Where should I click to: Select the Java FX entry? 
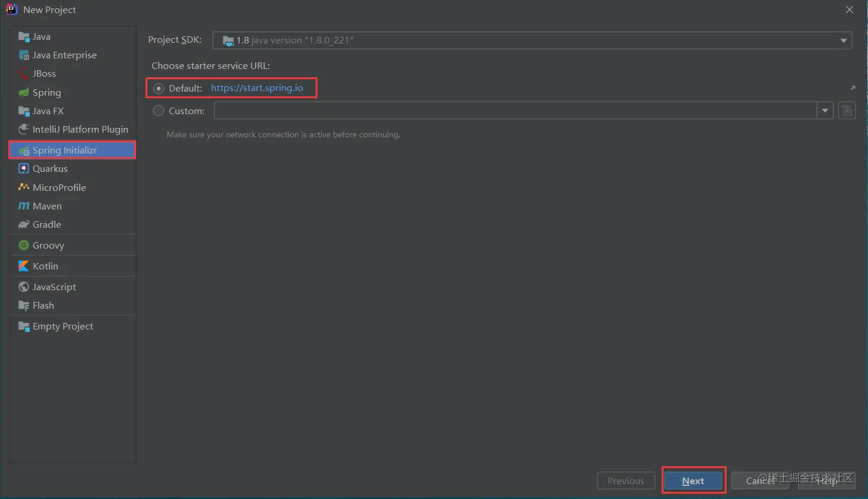(x=73, y=111)
